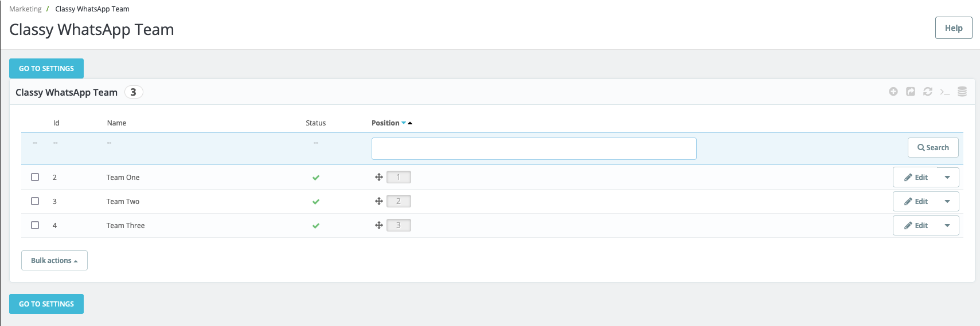The width and height of the screenshot is (980, 326).
Task: Grab move handle for Team Two
Action: point(379,201)
